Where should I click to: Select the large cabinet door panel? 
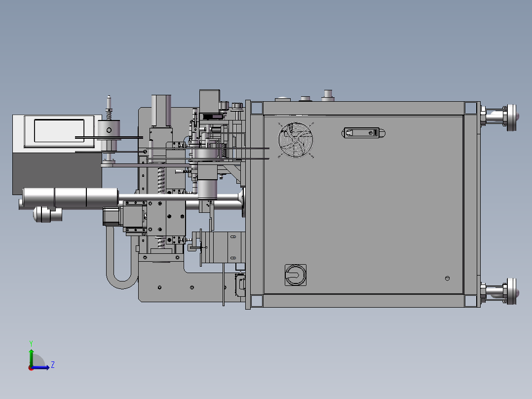(x=363, y=205)
